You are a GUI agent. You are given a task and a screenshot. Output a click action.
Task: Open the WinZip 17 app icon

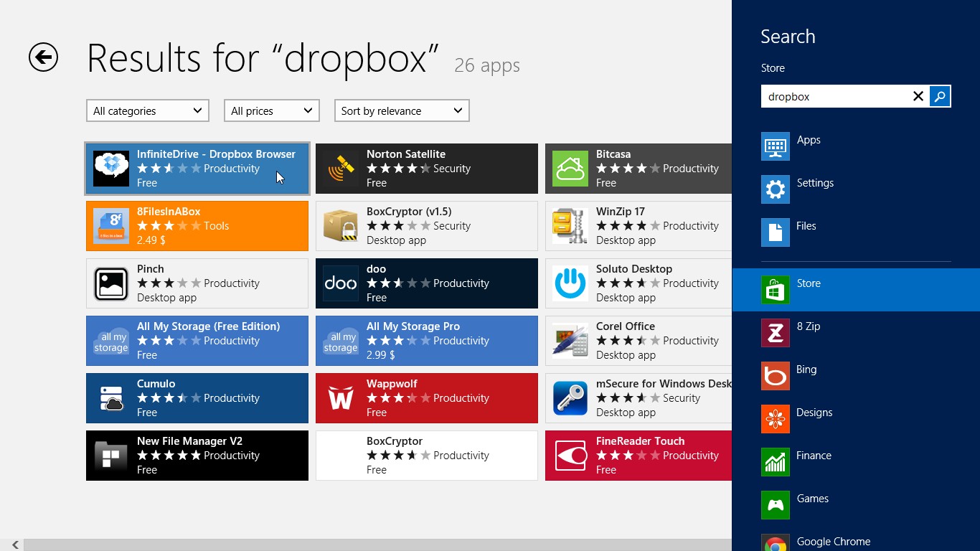pos(570,226)
